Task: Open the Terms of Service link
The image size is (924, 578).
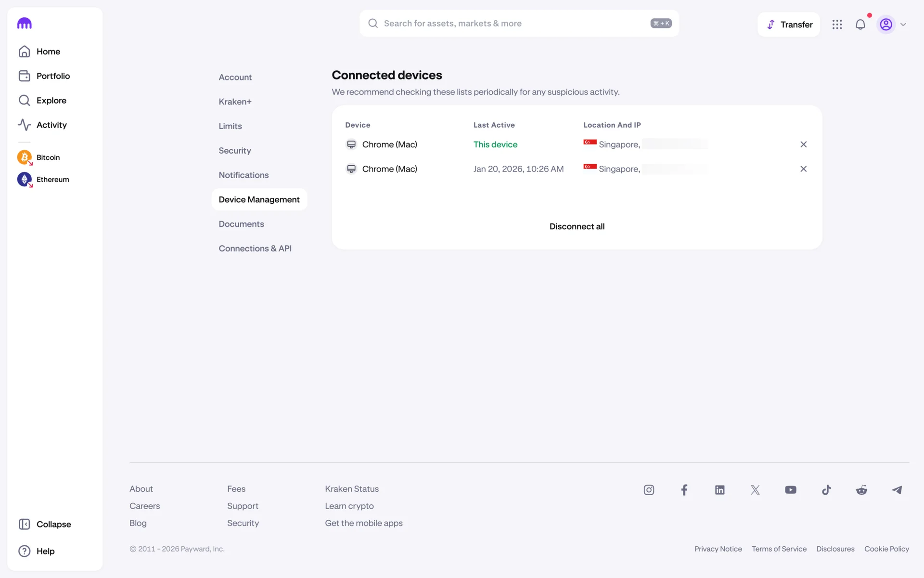Action: click(x=779, y=549)
